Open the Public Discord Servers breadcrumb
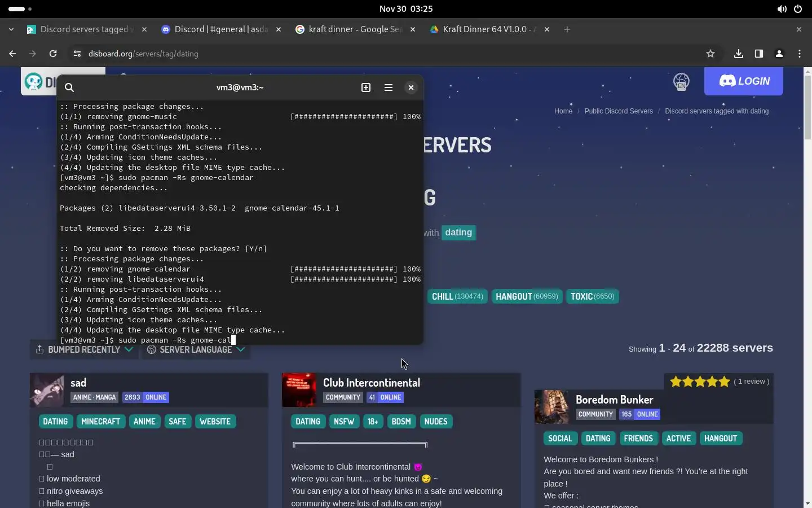 pyautogui.click(x=619, y=111)
